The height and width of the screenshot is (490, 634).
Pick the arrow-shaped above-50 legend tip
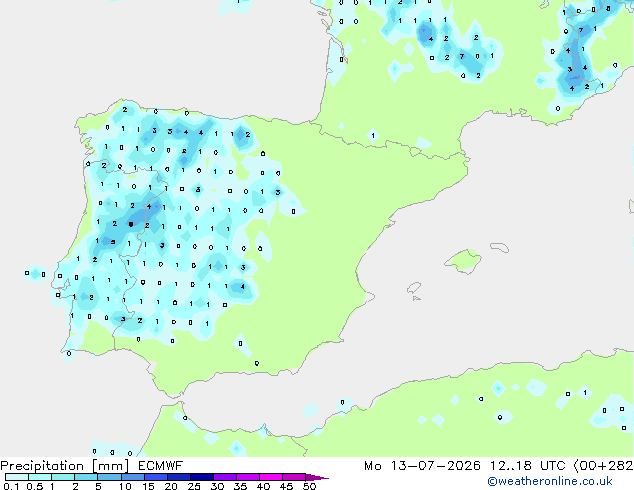pos(317,477)
